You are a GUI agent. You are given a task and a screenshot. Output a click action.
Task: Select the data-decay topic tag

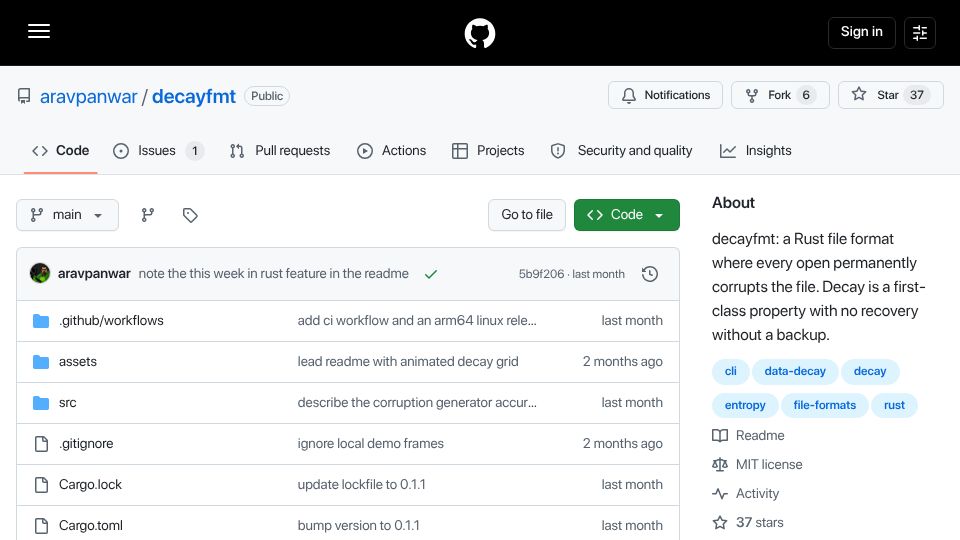795,371
